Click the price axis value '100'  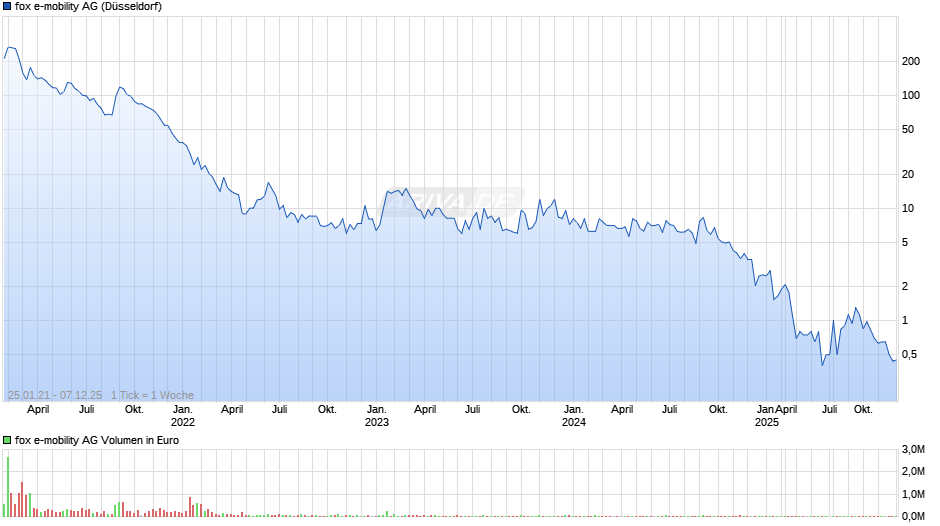911,95
